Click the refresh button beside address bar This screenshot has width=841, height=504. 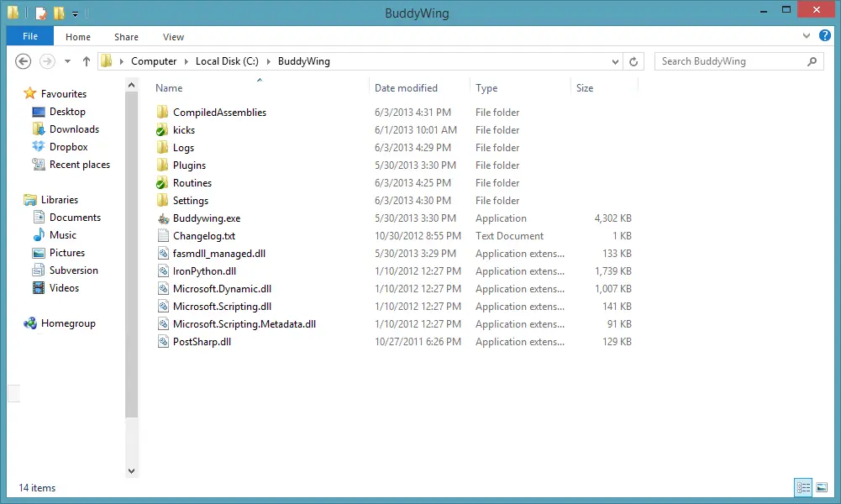[634, 61]
